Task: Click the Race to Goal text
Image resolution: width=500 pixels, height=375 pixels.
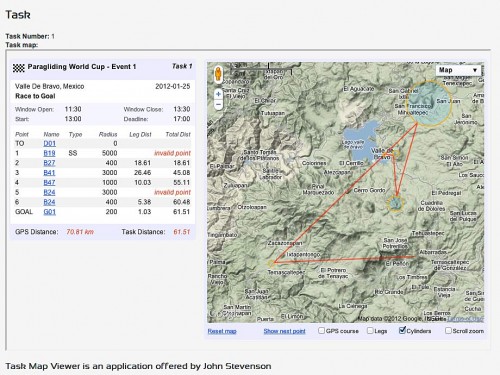Action: point(35,96)
